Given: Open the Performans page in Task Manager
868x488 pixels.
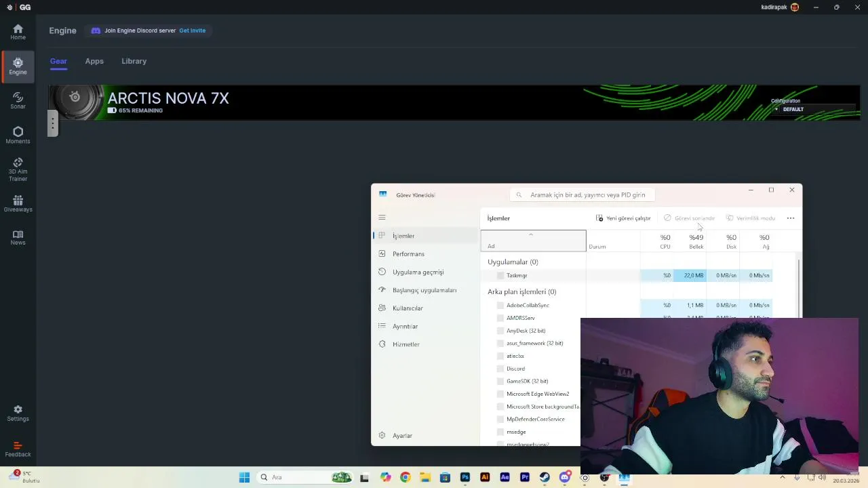Looking at the screenshot, I should 426,253.
